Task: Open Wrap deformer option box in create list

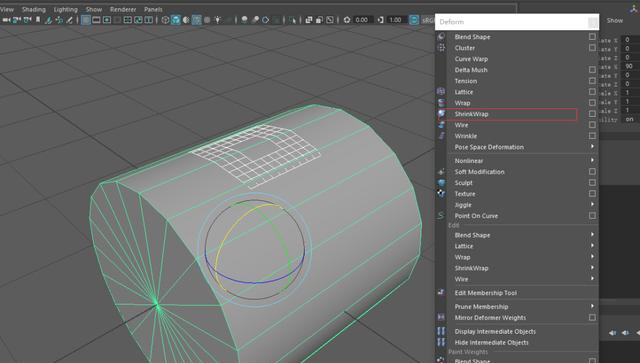Action: (592, 103)
